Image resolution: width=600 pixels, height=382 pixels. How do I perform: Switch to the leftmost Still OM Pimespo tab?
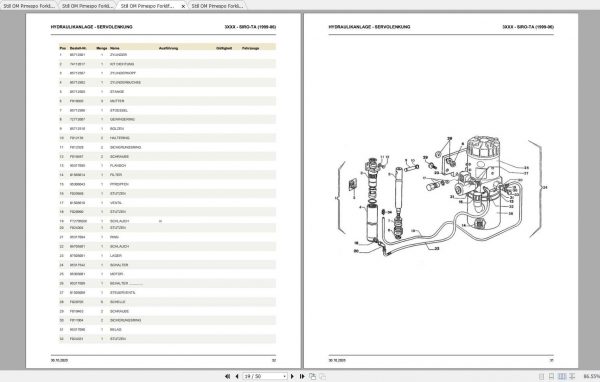tap(29, 6)
